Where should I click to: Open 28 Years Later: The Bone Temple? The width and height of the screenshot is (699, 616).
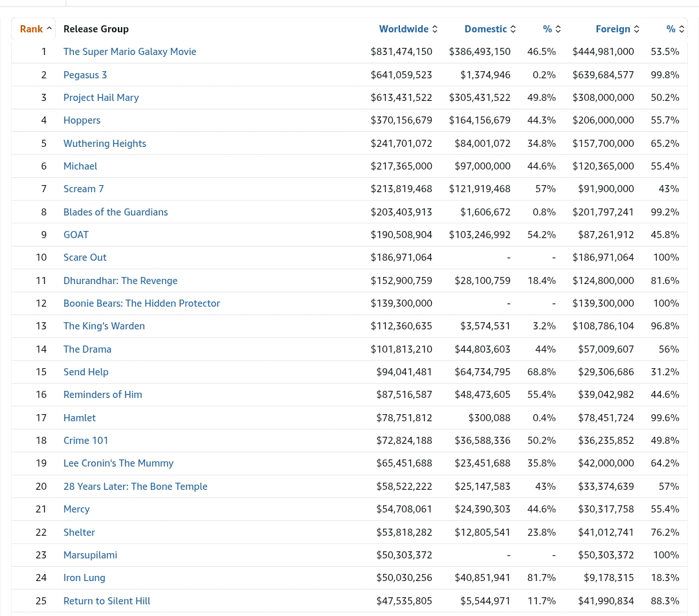click(135, 486)
